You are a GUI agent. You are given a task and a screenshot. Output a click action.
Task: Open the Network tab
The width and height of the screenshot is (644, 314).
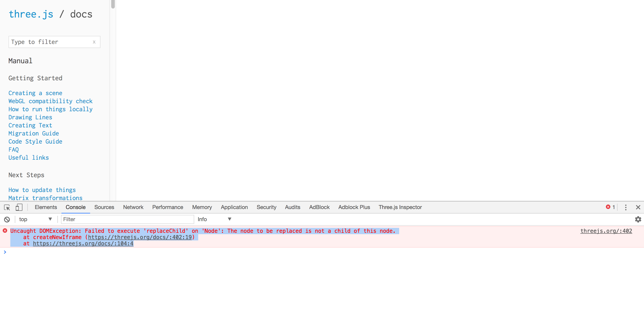click(x=133, y=207)
